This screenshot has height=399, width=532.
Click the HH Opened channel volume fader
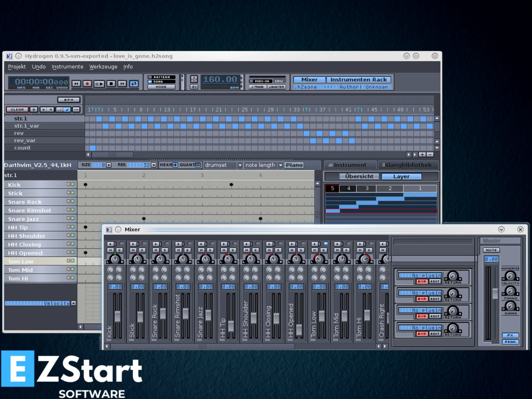(x=299, y=330)
